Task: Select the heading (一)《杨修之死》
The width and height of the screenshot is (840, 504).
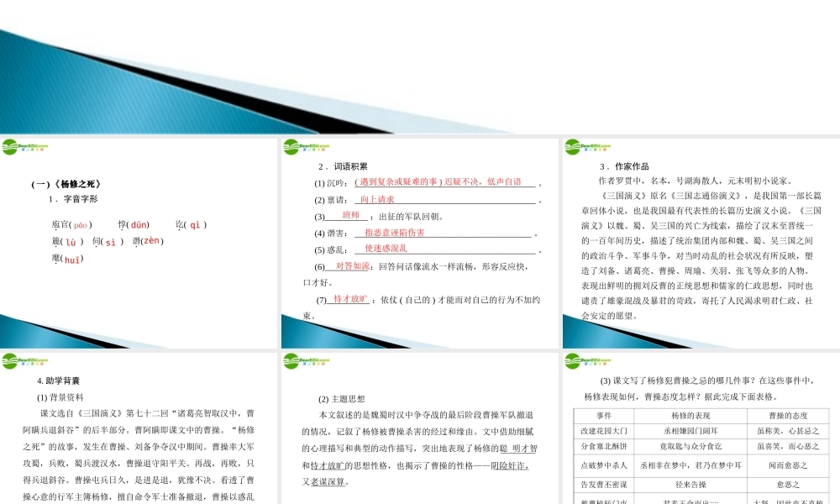Action: 66,184
